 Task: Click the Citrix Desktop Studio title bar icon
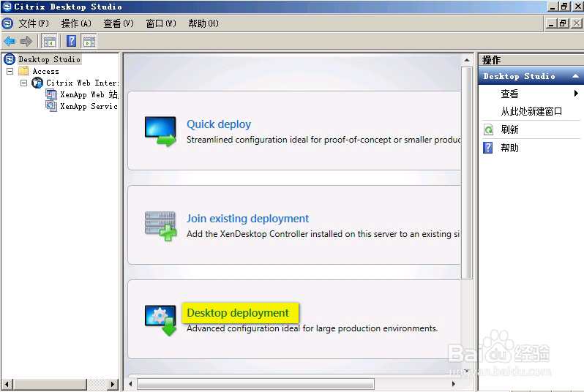pos(7,7)
